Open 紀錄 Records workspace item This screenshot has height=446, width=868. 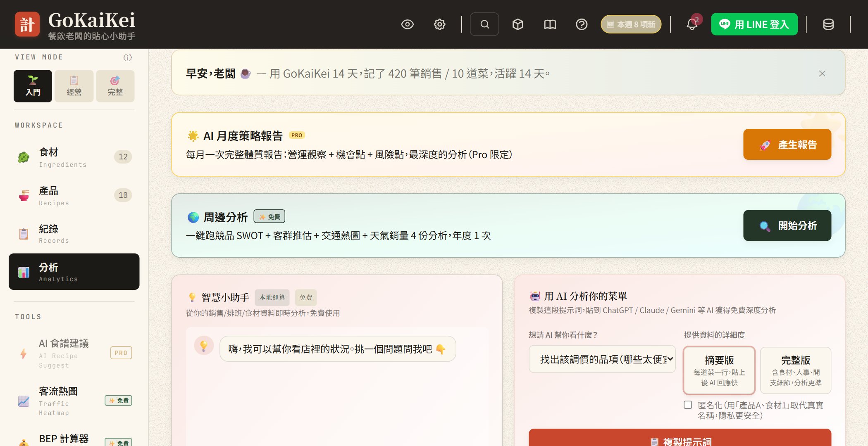(74, 234)
